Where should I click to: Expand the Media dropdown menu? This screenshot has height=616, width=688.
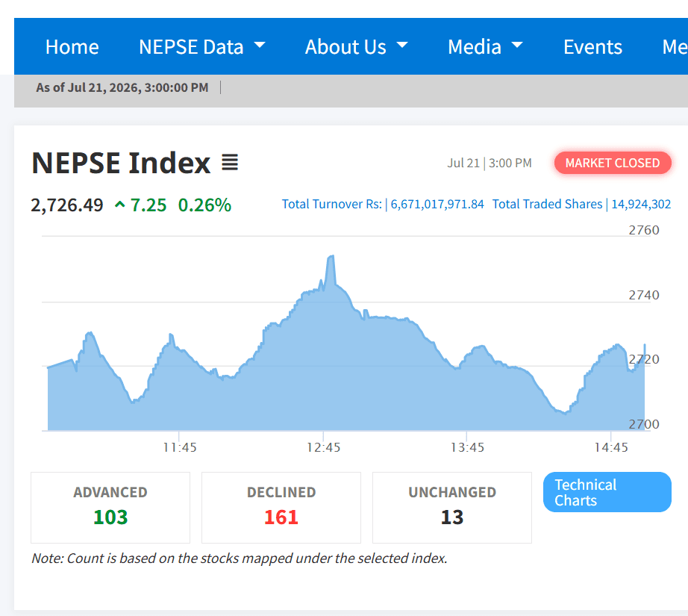(485, 47)
